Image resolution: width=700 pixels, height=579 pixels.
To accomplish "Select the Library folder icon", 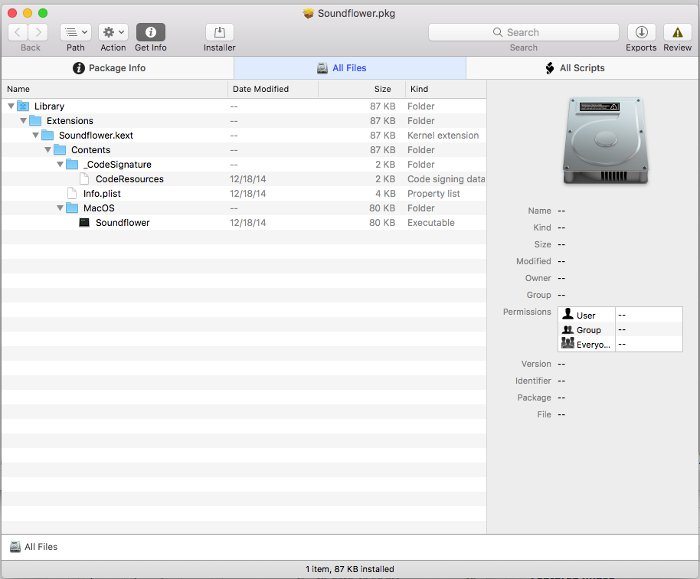I will tap(23, 106).
